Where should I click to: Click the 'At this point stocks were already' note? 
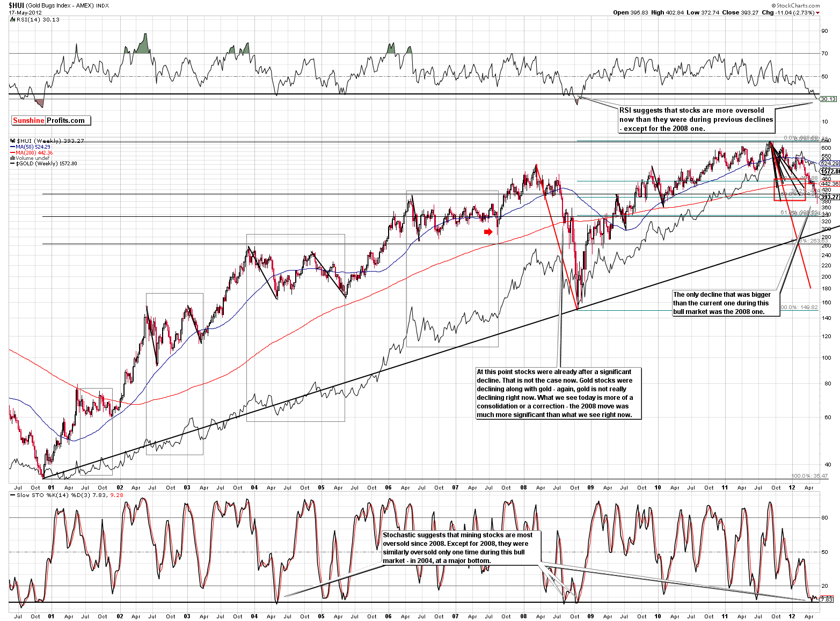[558, 393]
